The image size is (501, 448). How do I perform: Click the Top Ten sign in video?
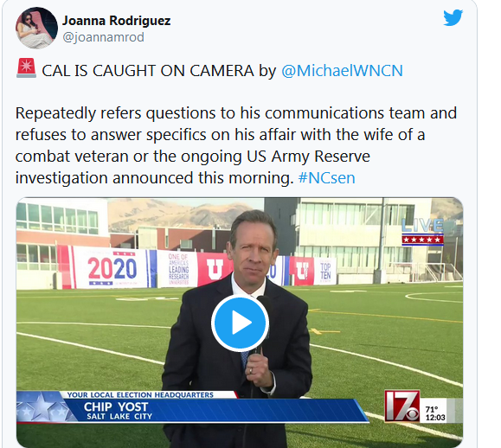point(325,271)
